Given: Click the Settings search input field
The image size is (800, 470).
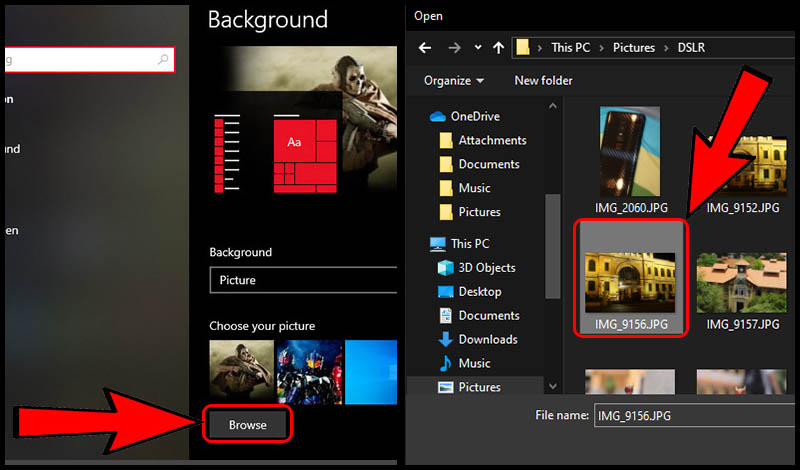Looking at the screenshot, I should point(89,60).
